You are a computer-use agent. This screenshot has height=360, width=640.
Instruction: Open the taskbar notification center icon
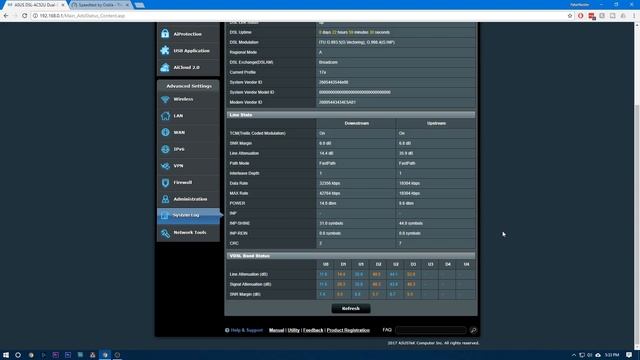(x=629, y=355)
